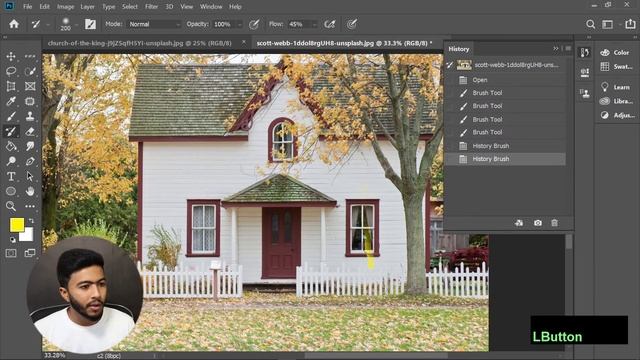Screen dimensions: 640x360
Task: Select the last History Brush state
Action: pos(506,159)
